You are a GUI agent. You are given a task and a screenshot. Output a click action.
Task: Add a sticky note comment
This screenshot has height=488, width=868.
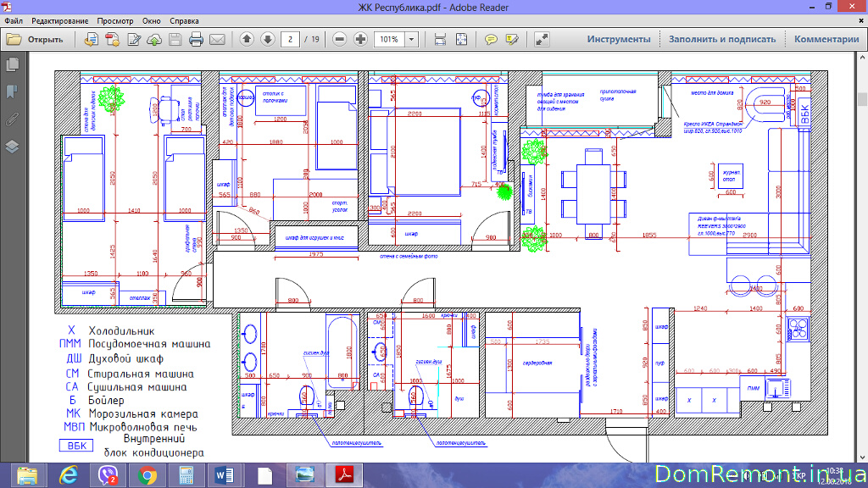491,39
